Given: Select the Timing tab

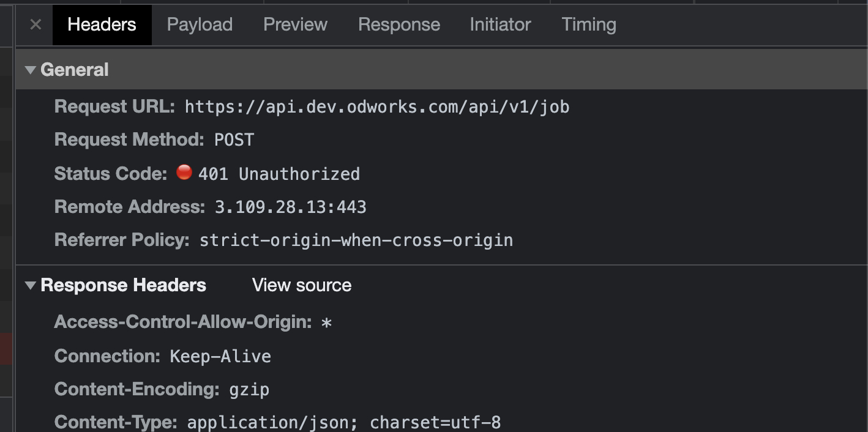Looking at the screenshot, I should pyautogui.click(x=588, y=24).
